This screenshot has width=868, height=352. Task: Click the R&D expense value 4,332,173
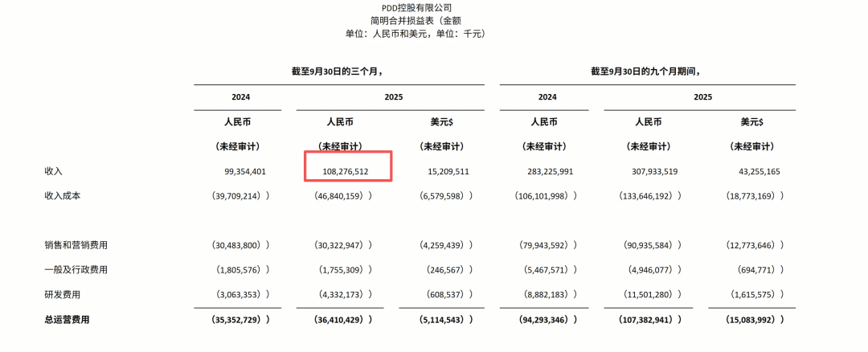pyautogui.click(x=346, y=294)
